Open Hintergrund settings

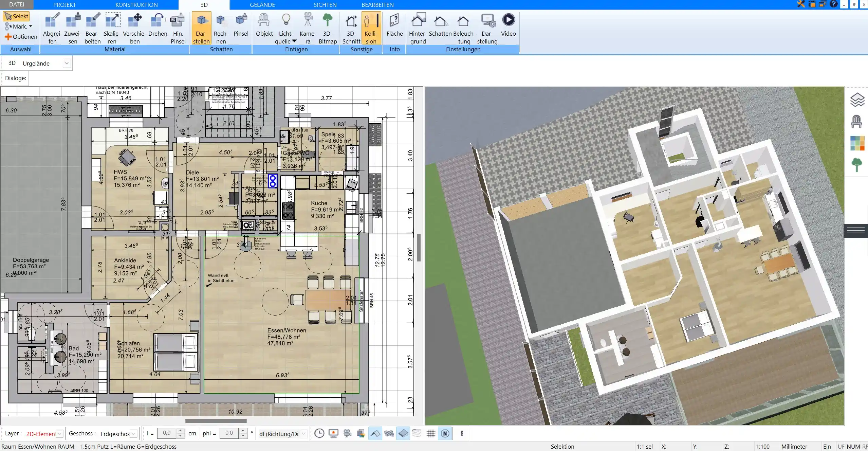[x=418, y=28]
